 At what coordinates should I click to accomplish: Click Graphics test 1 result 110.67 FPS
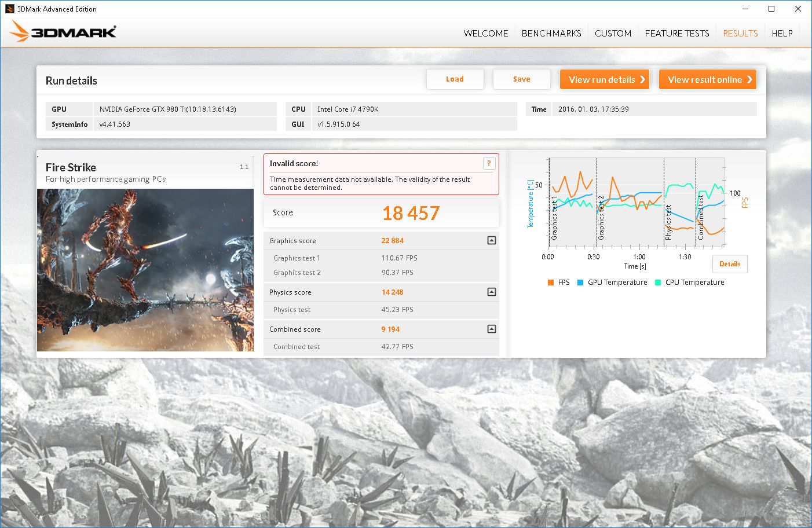pos(399,258)
